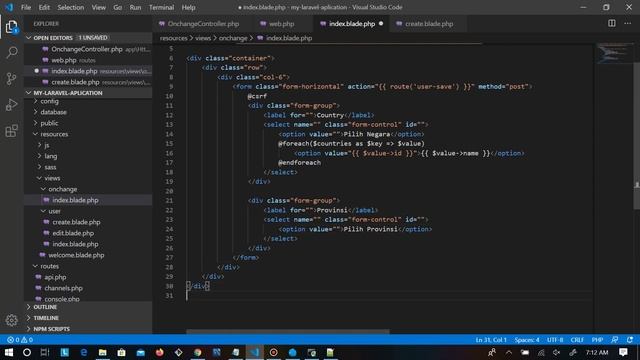Open Source Control view
This screenshot has height=360, width=640.
[11, 78]
